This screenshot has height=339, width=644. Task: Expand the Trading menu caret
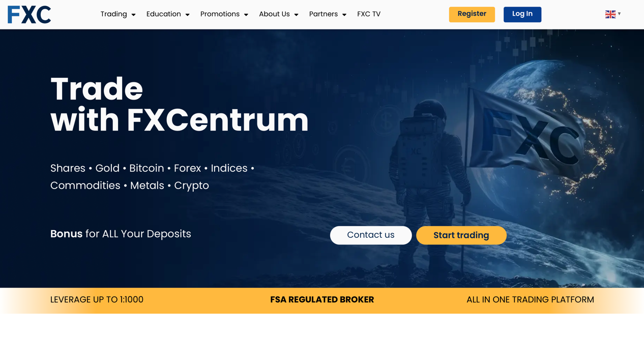click(x=133, y=15)
